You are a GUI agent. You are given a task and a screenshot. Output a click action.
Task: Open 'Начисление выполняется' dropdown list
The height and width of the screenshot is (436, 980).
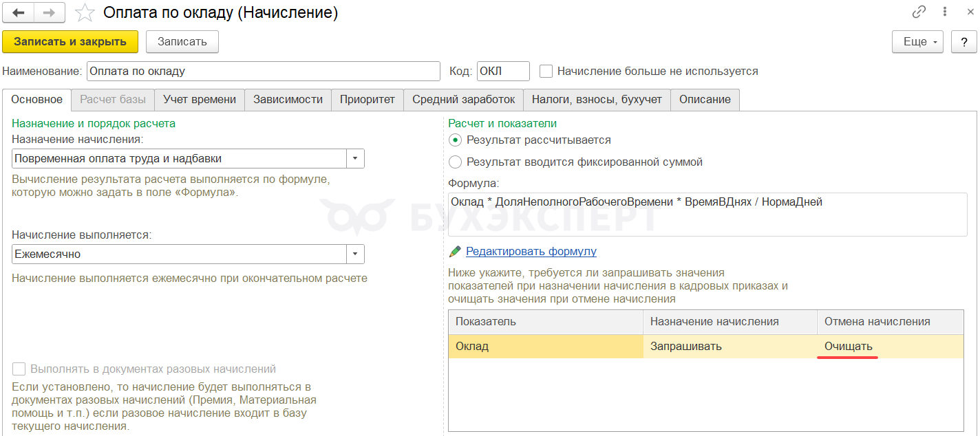point(354,254)
